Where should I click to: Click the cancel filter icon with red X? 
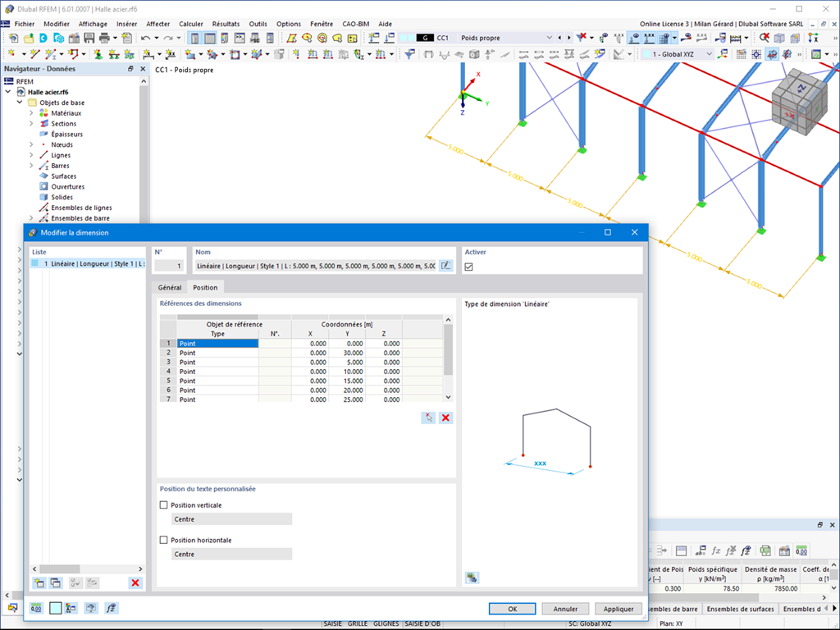pyautogui.click(x=581, y=38)
